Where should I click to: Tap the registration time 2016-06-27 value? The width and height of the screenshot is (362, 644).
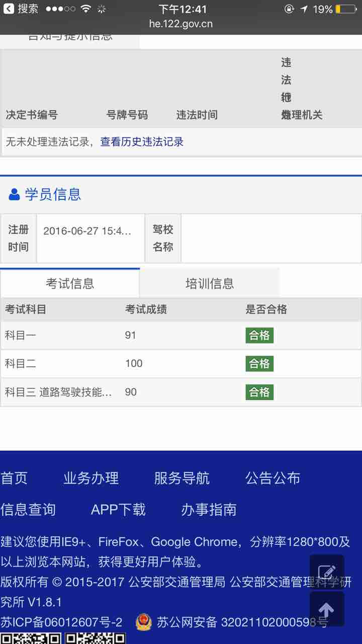[x=87, y=231]
